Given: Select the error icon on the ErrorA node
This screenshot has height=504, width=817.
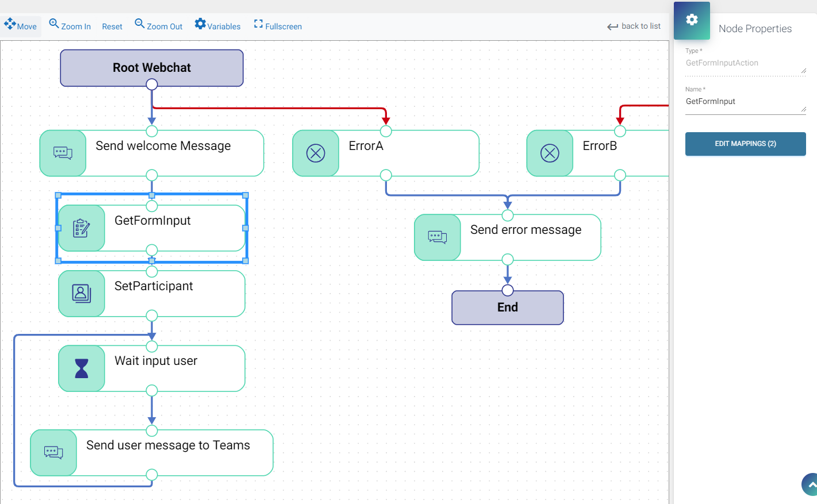Looking at the screenshot, I should 315,153.
